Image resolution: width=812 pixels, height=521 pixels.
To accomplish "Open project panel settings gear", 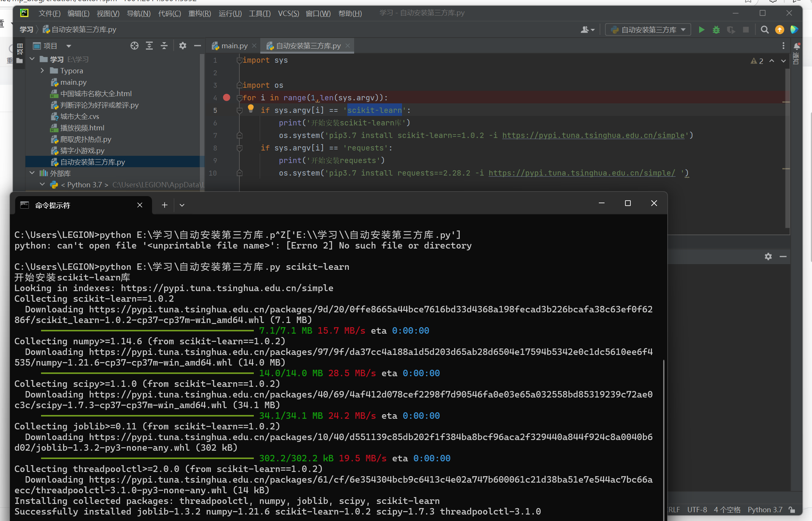I will tap(183, 46).
